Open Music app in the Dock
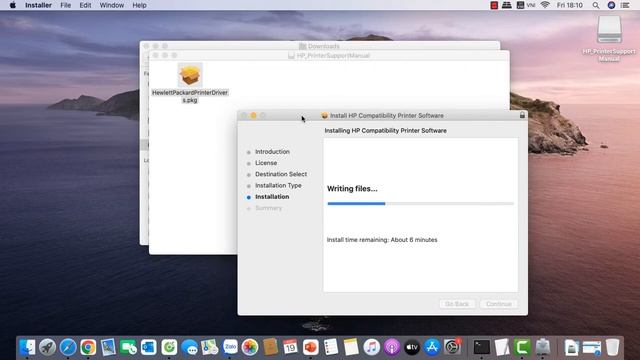 371,347
